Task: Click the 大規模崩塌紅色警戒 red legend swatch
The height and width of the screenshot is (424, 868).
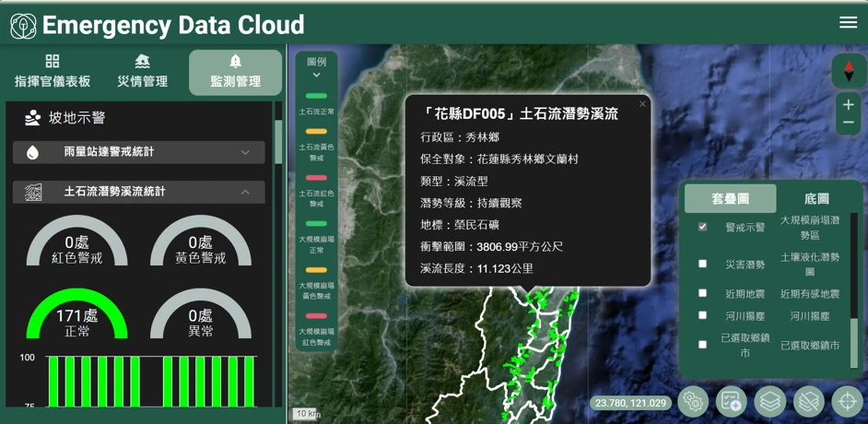Action: [x=316, y=316]
